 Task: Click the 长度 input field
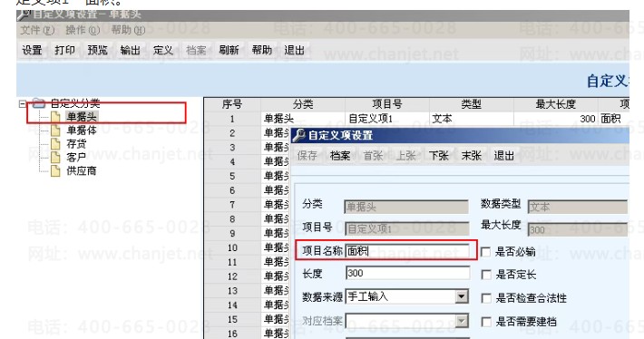[x=407, y=273]
